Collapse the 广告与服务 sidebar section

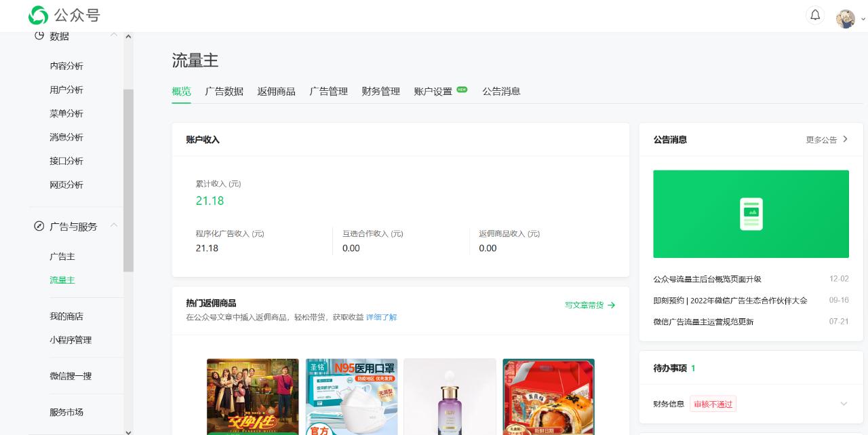pos(114,225)
